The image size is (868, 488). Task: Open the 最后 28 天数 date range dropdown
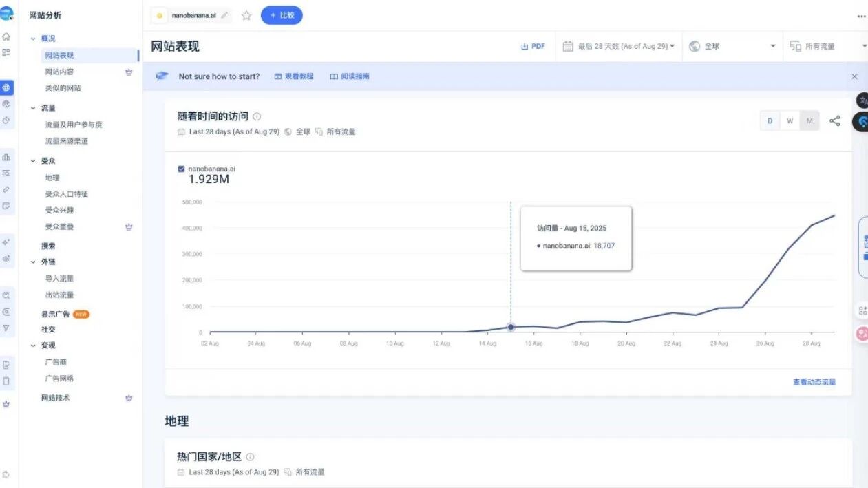tap(619, 46)
